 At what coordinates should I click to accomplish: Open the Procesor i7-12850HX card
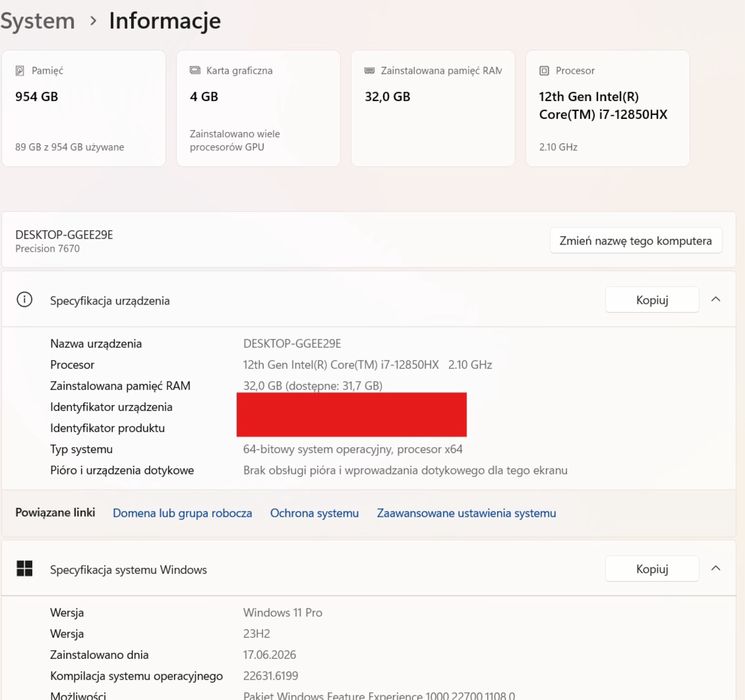click(x=608, y=108)
